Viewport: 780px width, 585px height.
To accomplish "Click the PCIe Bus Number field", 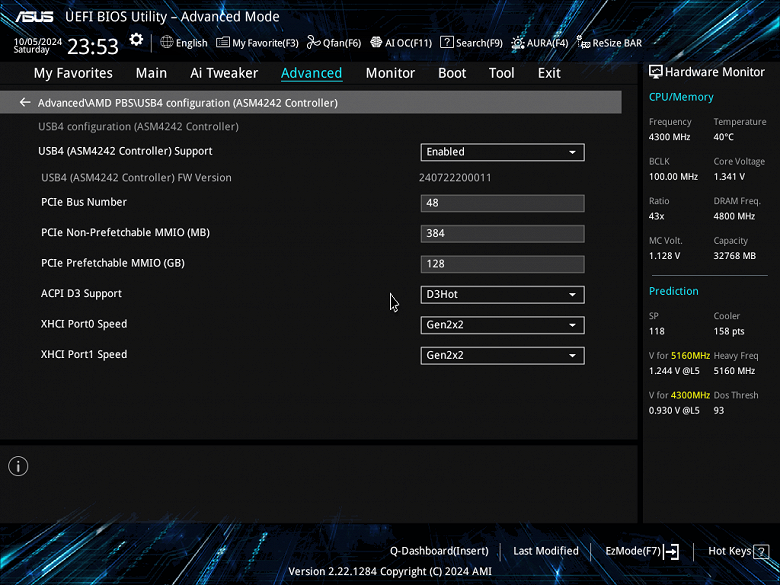I will (x=502, y=203).
